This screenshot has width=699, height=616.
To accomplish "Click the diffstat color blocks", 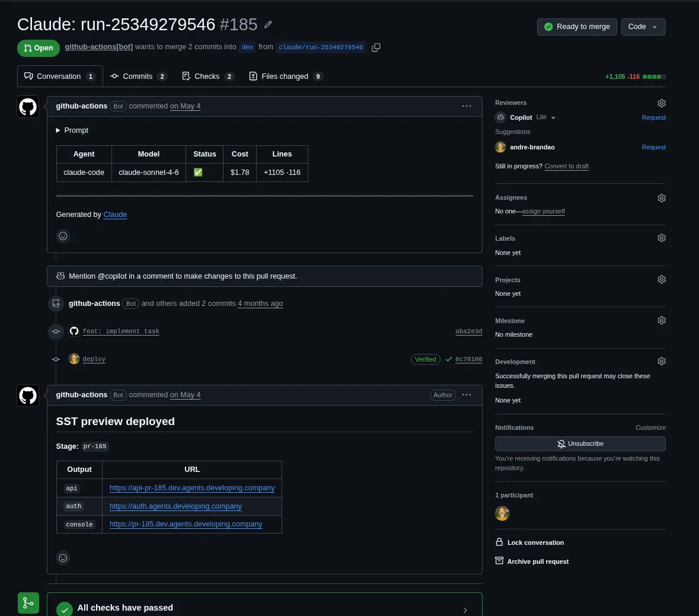I will pyautogui.click(x=654, y=76).
